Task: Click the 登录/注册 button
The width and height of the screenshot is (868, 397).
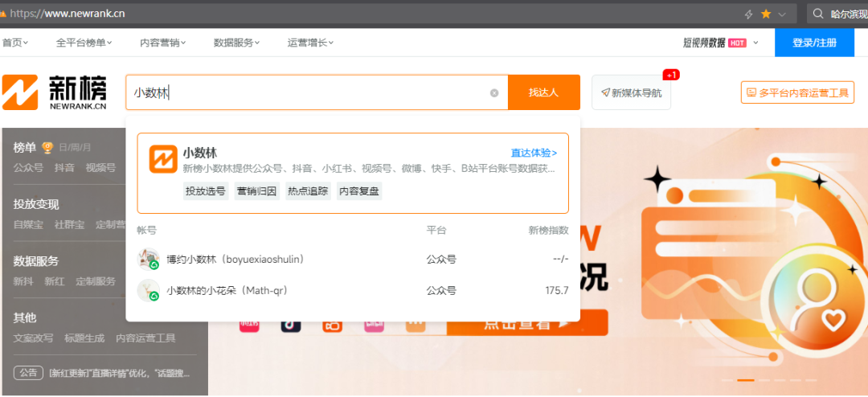Action: [x=814, y=43]
